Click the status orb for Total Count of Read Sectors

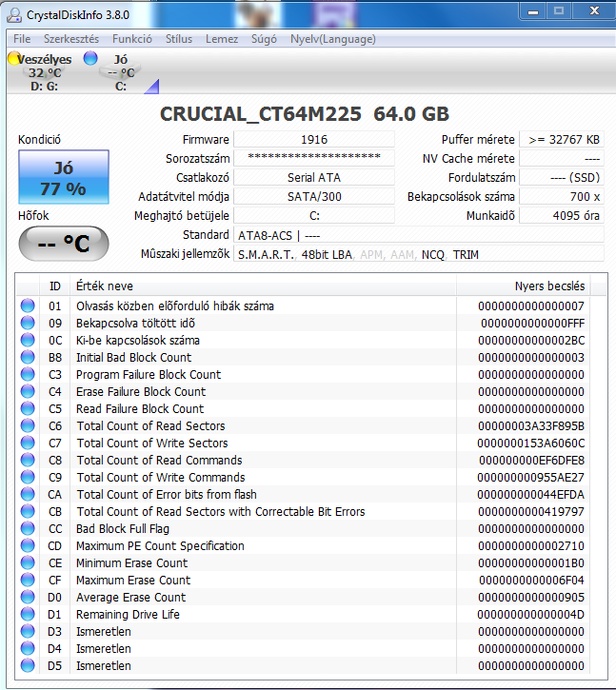coord(28,426)
